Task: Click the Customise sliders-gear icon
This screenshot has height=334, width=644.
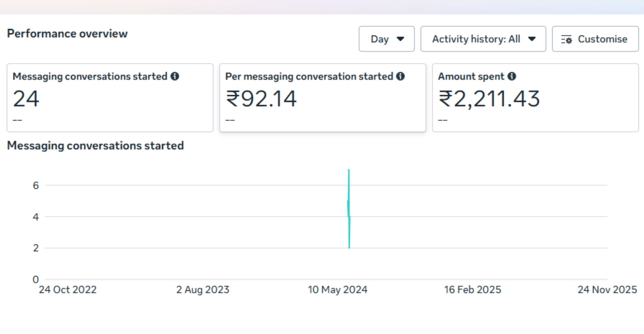Action: tap(567, 39)
